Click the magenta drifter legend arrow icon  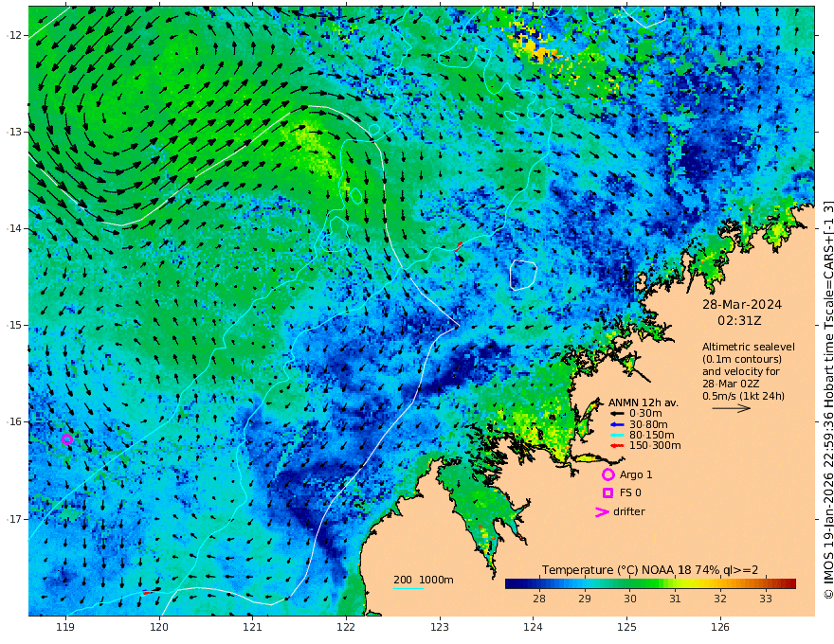point(602,511)
